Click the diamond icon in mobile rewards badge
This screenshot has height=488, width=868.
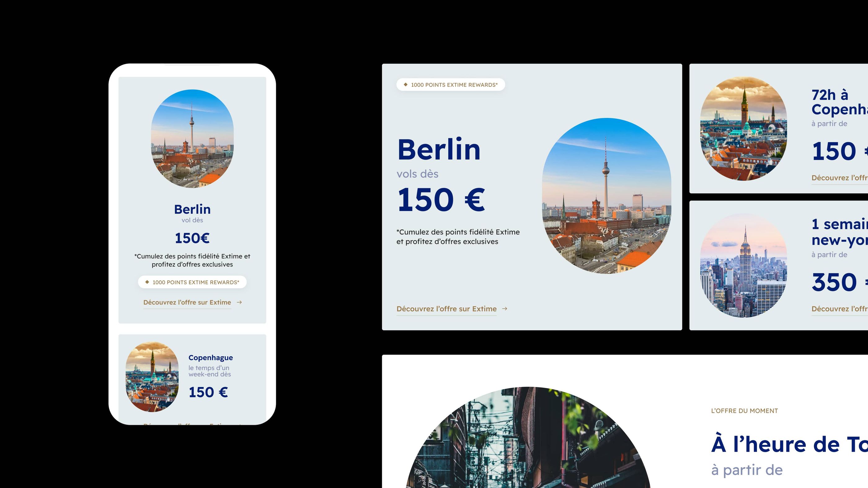(x=147, y=282)
